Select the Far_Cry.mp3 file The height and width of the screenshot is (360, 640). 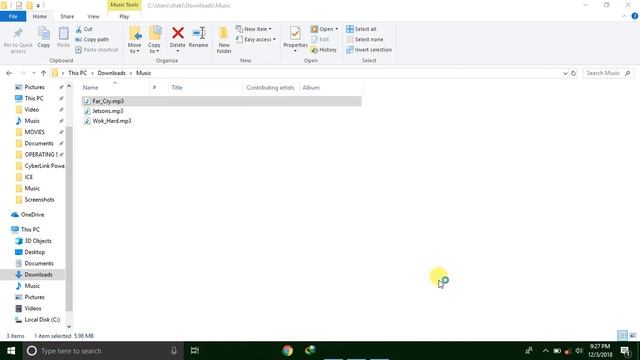coord(221,101)
